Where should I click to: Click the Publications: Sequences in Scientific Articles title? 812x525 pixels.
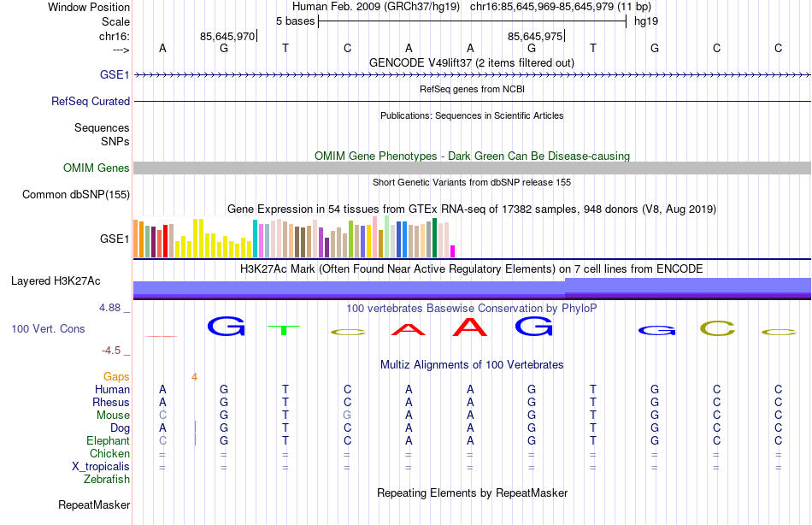coord(472,115)
